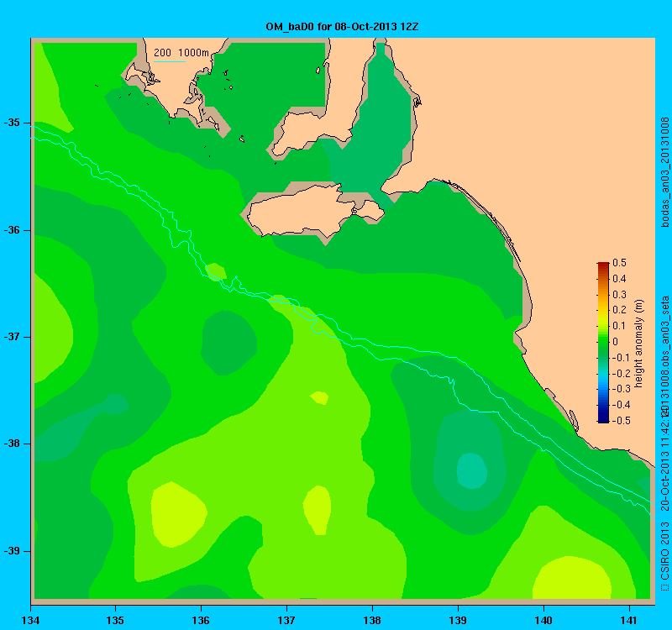This screenshot has width=672, height=630.
Task: Click the 'CSIRO 2013' copyright text
Action: tap(664, 551)
